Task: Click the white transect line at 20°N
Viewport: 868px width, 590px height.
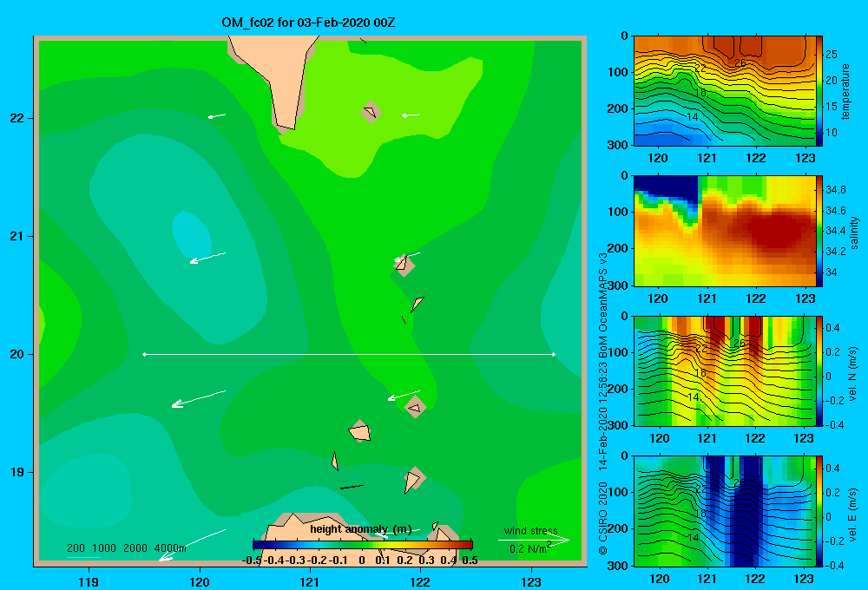Action: tap(349, 354)
